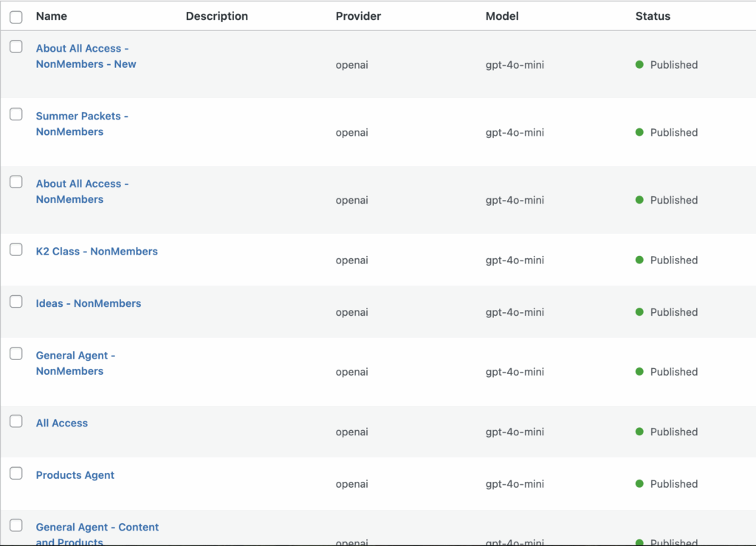The width and height of the screenshot is (756, 546).
Task: Click gpt-4o-mini model in the All Access row
Action: [515, 432]
